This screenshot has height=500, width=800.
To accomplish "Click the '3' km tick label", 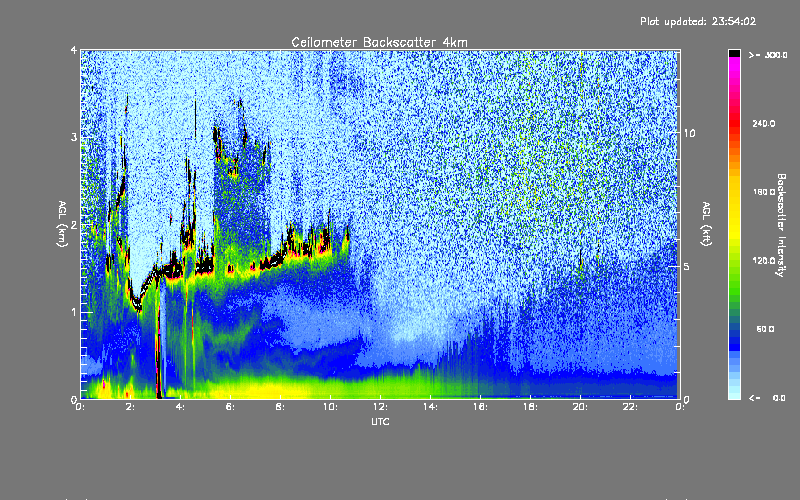I will [74, 138].
